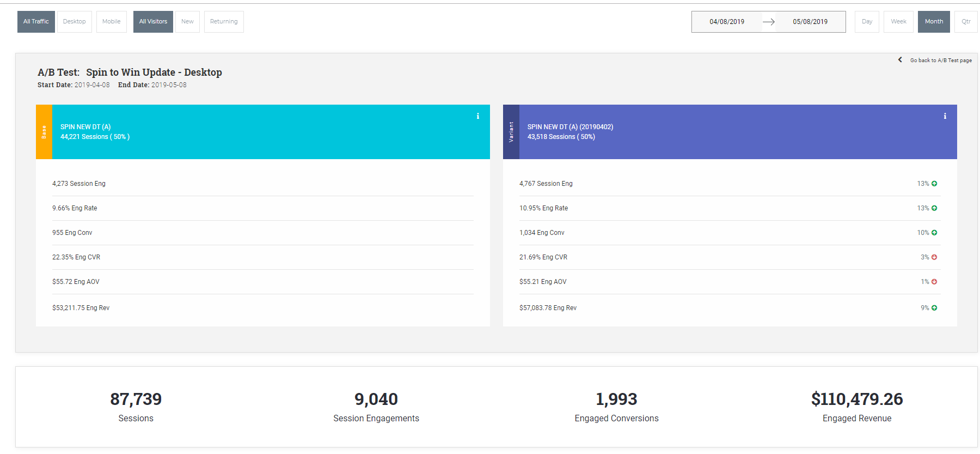
Task: Click the Engaged Revenue total figure
Action: click(856, 399)
